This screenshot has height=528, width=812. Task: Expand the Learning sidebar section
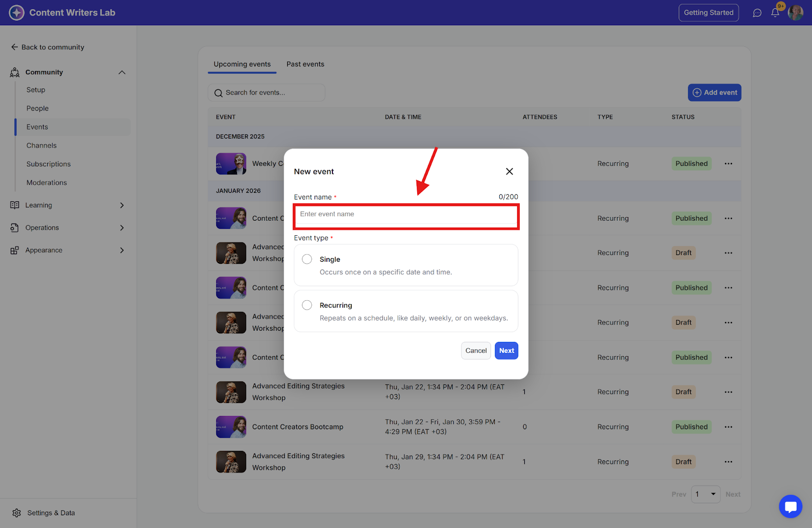pos(122,205)
